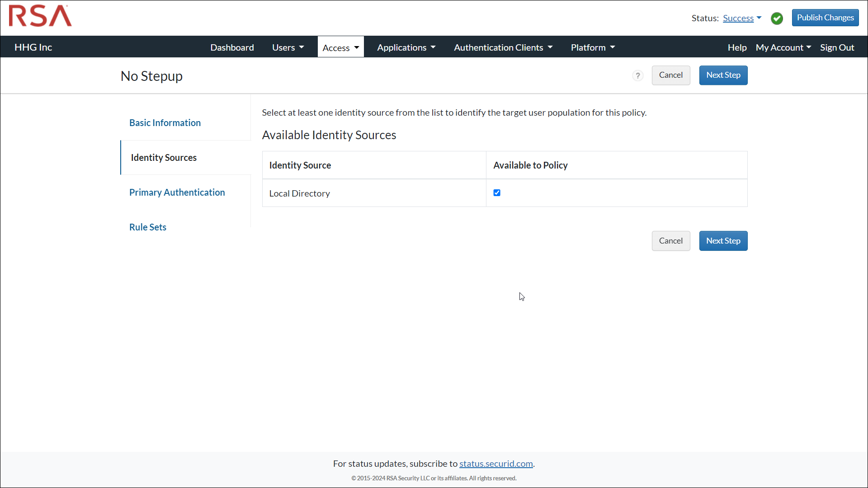868x488 pixels.
Task: Click the green success checkmark icon
Action: click(x=777, y=18)
